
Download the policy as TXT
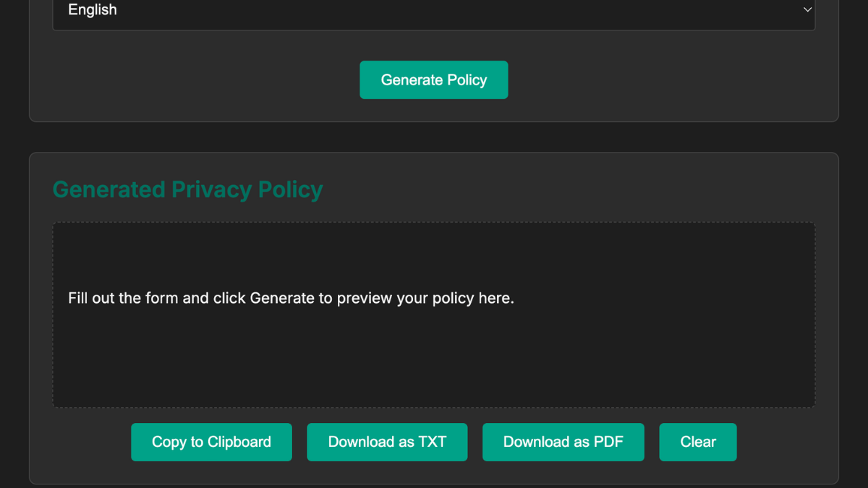(387, 442)
